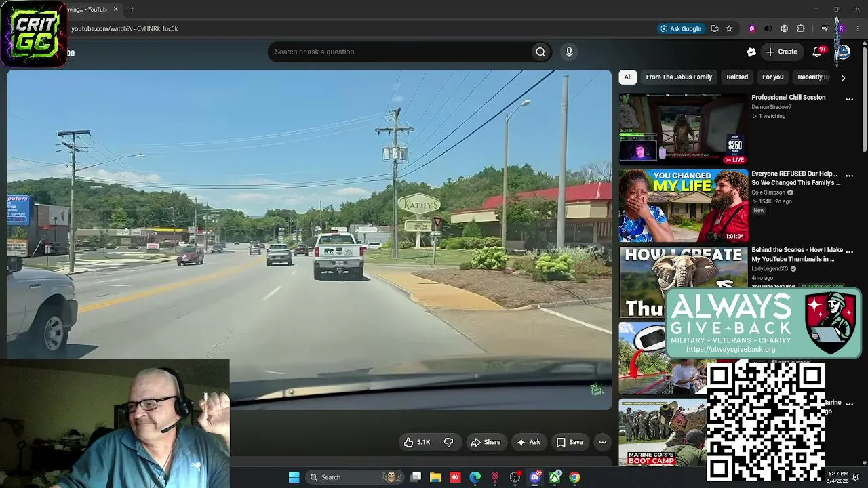Open the Windows Start menu
868x488 pixels.
pyautogui.click(x=294, y=477)
